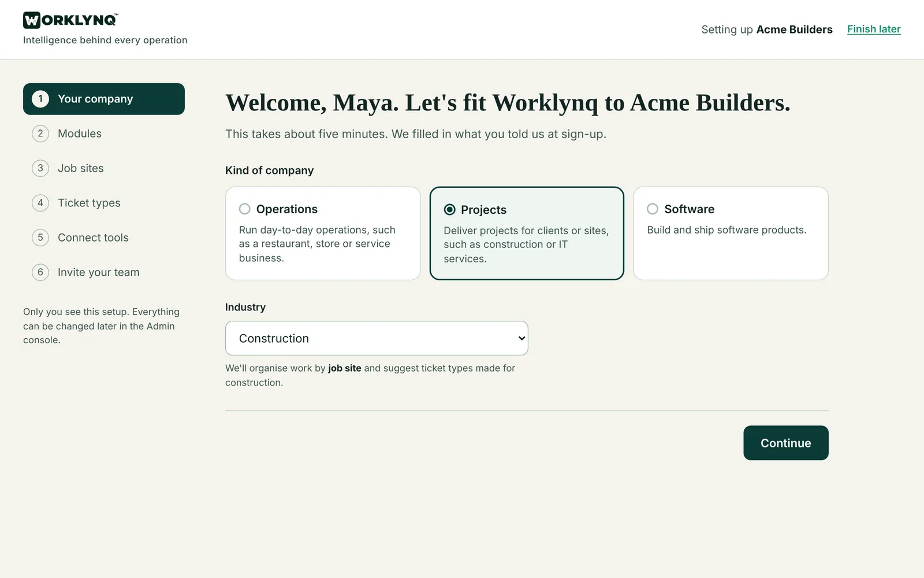Select the Operations radio button
This screenshot has height=578, width=924.
point(245,209)
